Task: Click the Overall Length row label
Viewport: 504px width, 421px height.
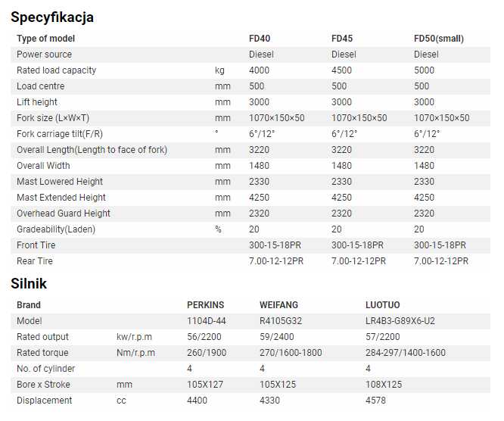Action: [x=92, y=150]
